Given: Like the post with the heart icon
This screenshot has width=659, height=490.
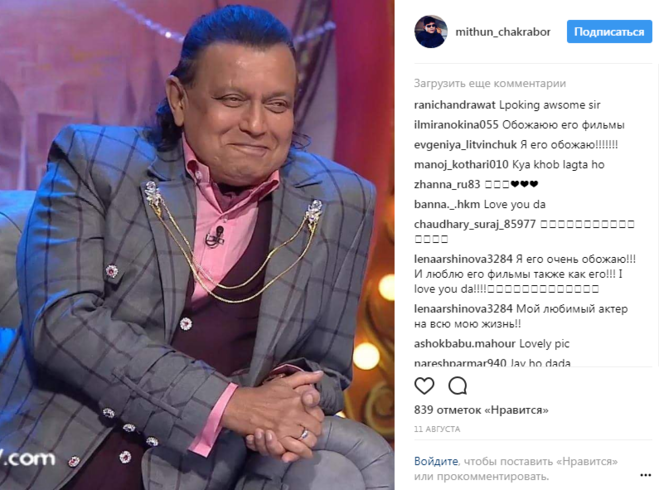Looking at the screenshot, I should tap(424, 385).
